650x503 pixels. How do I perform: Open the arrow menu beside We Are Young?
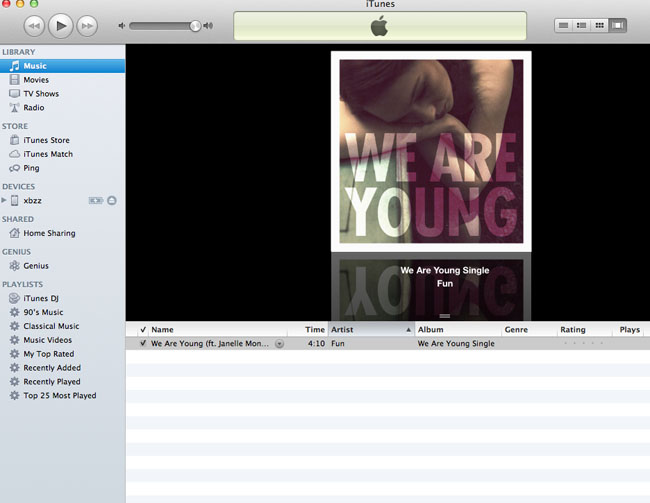coord(279,344)
